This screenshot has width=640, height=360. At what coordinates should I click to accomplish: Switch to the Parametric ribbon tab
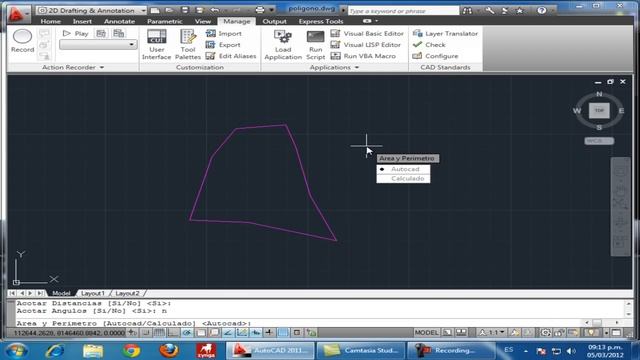tap(164, 21)
